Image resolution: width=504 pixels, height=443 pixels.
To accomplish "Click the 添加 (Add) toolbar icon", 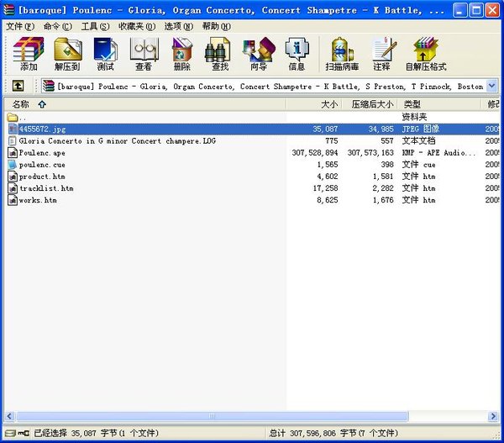I will pyautogui.click(x=29, y=54).
